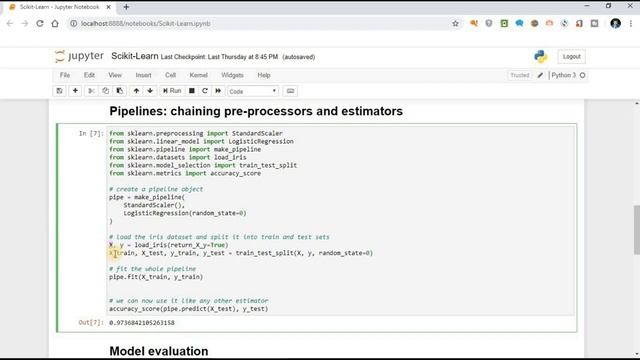Click the pipe.fit(X_train, y_train) line
The width and height of the screenshot is (640, 360).
pyautogui.click(x=156, y=277)
